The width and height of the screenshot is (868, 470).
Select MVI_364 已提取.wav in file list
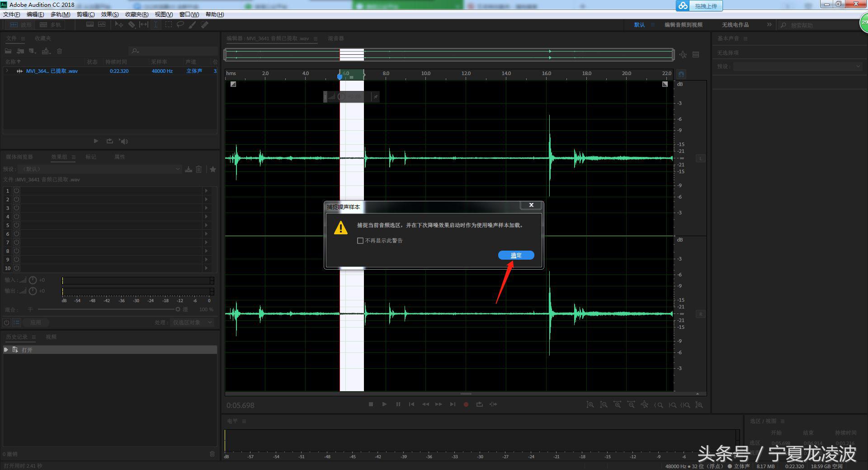tap(52, 71)
